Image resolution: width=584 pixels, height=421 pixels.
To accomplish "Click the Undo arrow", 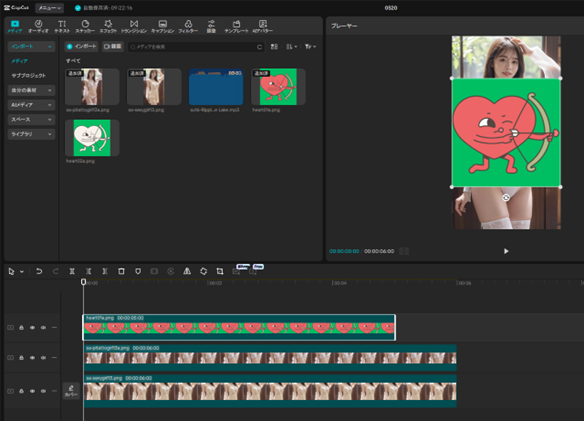I will [39, 271].
